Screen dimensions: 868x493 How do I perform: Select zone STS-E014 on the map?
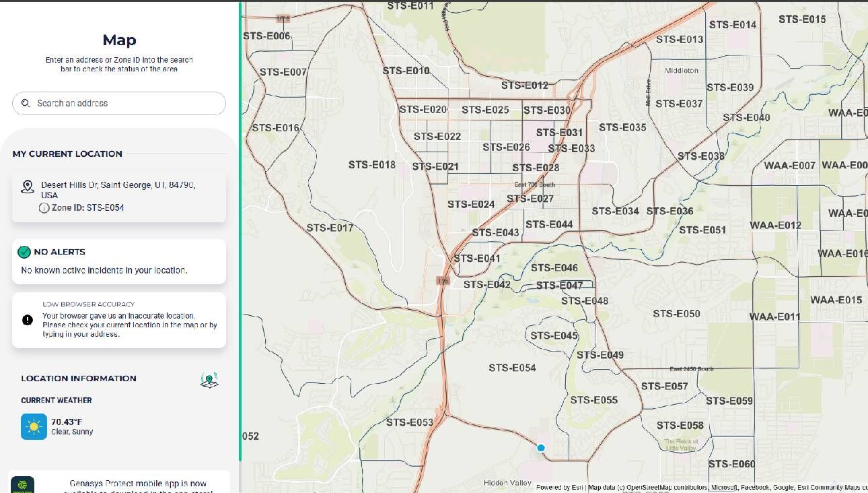[733, 25]
